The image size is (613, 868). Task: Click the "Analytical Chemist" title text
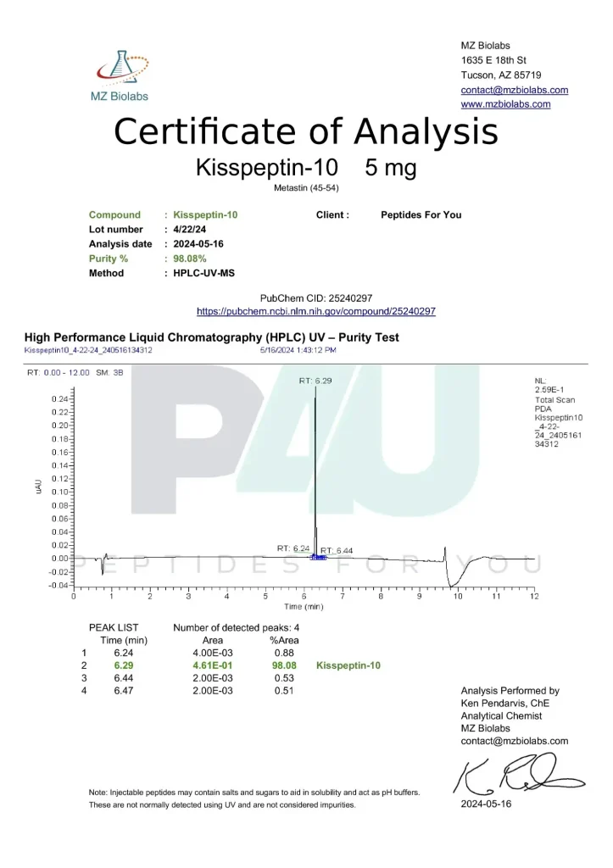pos(501,716)
